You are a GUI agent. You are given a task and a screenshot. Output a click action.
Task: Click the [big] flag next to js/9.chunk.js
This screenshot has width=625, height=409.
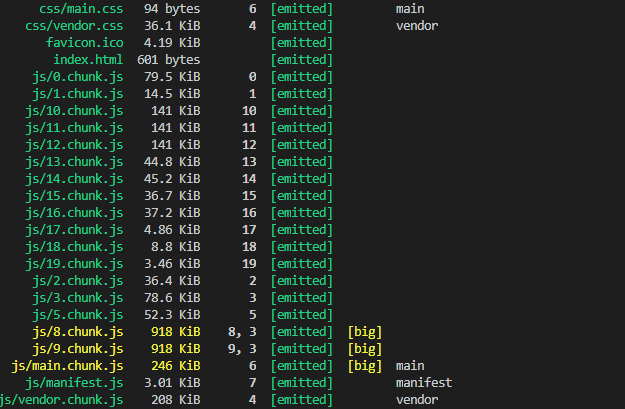(x=365, y=349)
